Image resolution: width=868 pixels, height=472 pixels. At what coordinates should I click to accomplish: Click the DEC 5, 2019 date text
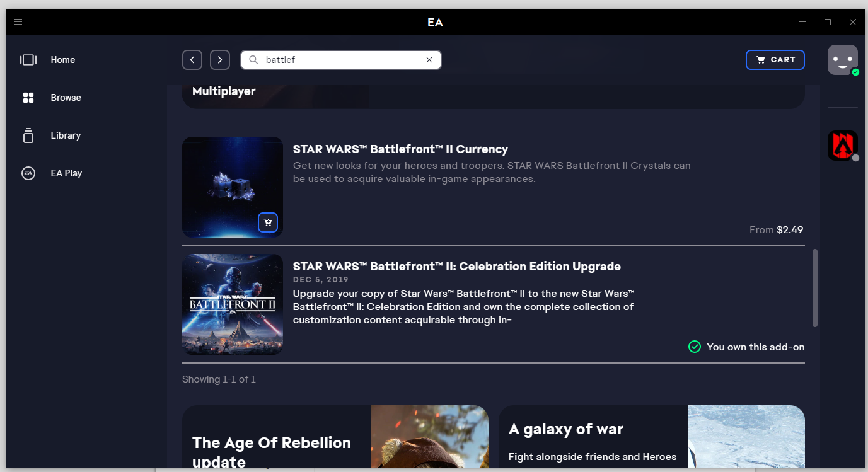(321, 280)
